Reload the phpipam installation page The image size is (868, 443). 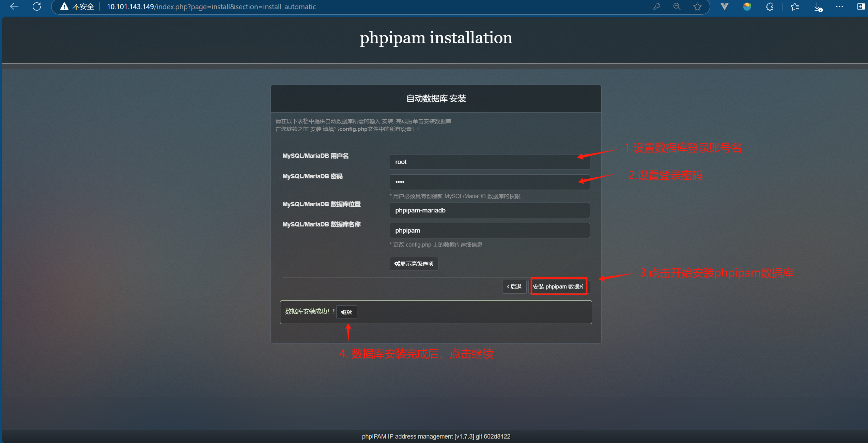(x=37, y=6)
